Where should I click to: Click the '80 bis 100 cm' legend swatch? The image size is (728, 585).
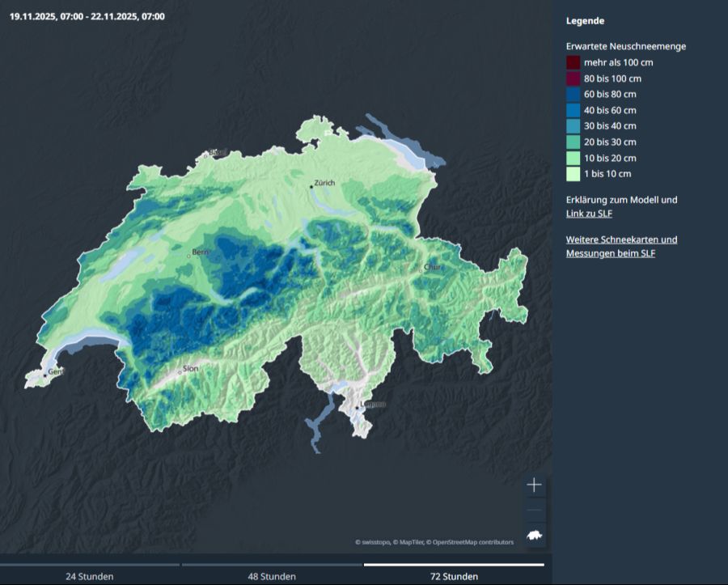pos(573,78)
